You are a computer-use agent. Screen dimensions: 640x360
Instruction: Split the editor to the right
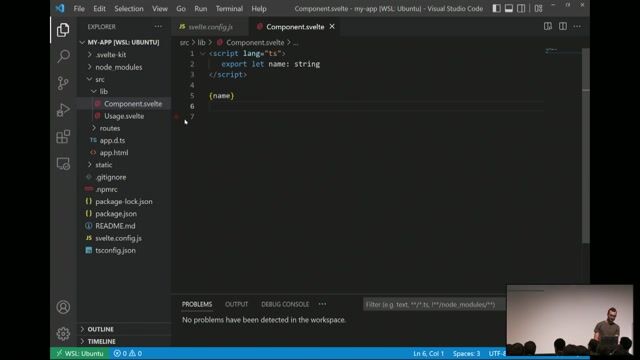[x=563, y=27]
